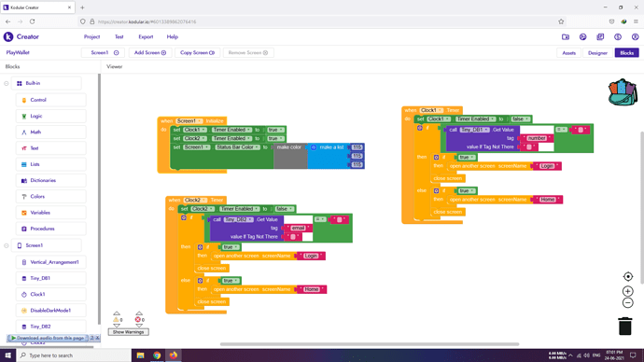The image size is (644, 362).
Task: Open the Text blocks category
Action: tap(50, 148)
